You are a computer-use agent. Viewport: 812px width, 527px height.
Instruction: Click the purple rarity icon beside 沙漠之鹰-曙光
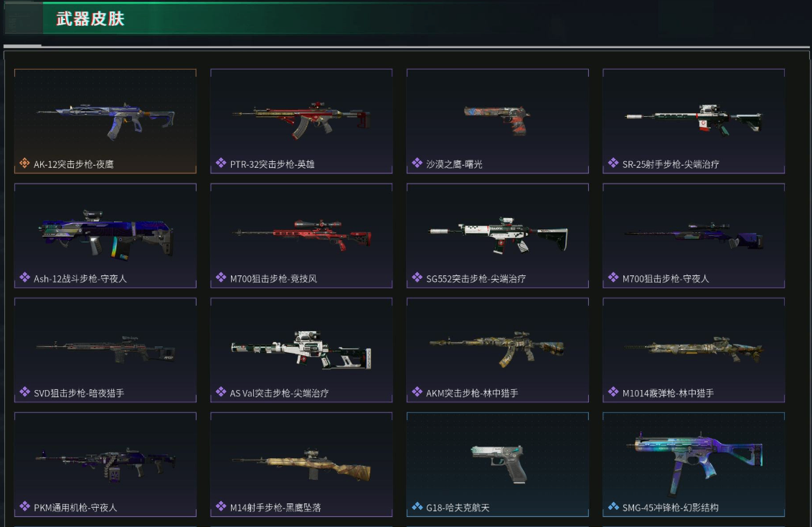click(x=417, y=163)
